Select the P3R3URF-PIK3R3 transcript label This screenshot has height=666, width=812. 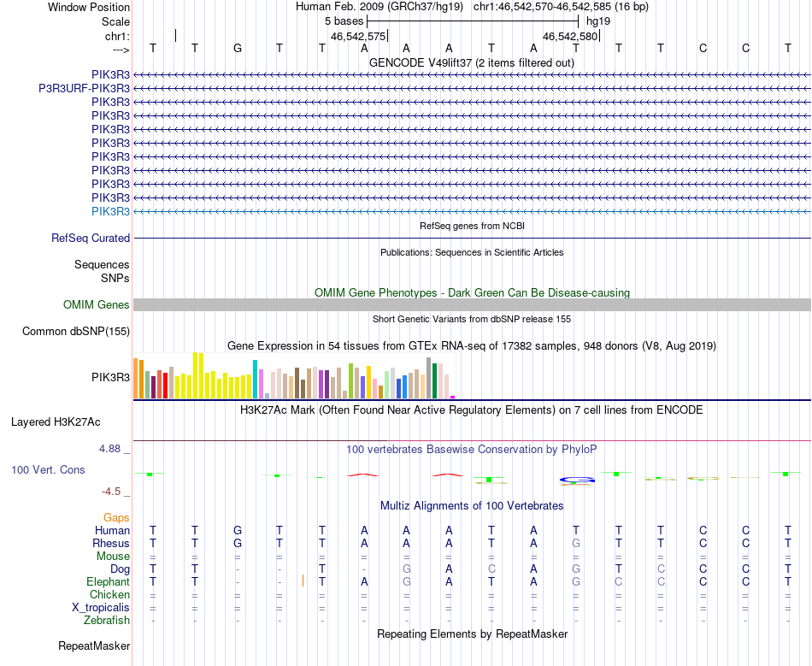coord(85,89)
